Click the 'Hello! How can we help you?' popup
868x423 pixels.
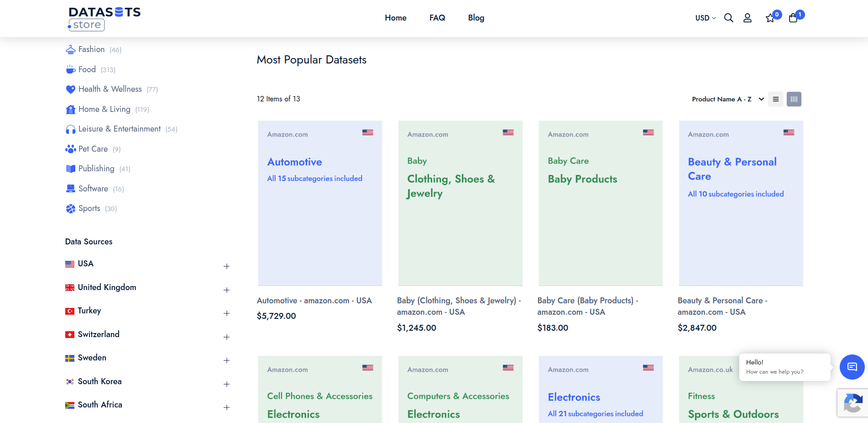(785, 367)
